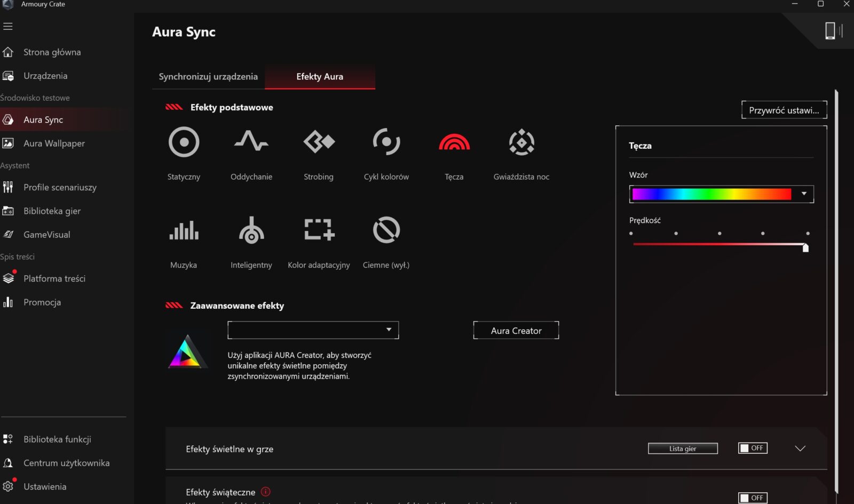Click the Aura Creator button

pyautogui.click(x=516, y=331)
